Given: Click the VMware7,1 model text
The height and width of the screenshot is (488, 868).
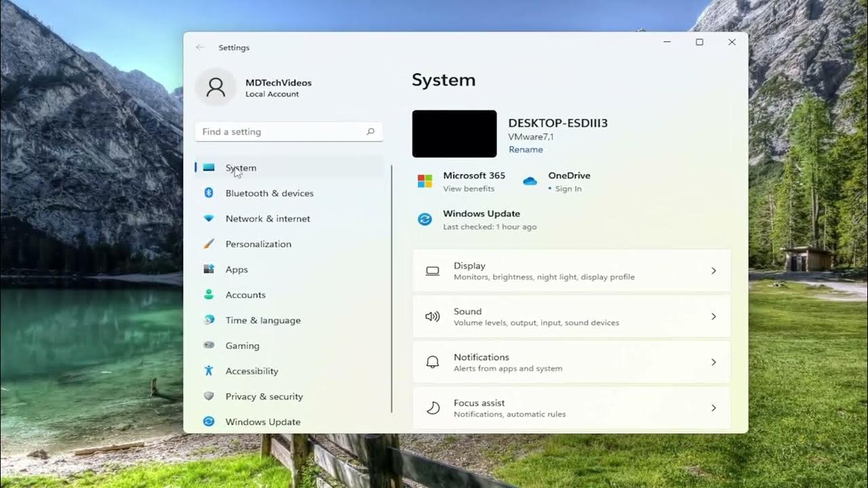Looking at the screenshot, I should pyautogui.click(x=531, y=137).
